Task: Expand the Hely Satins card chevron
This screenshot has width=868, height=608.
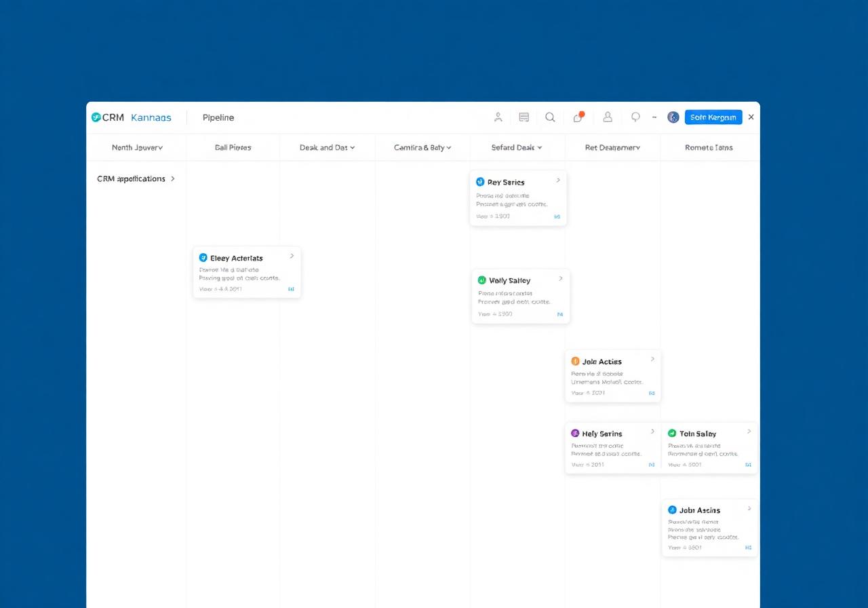Action: coord(652,432)
